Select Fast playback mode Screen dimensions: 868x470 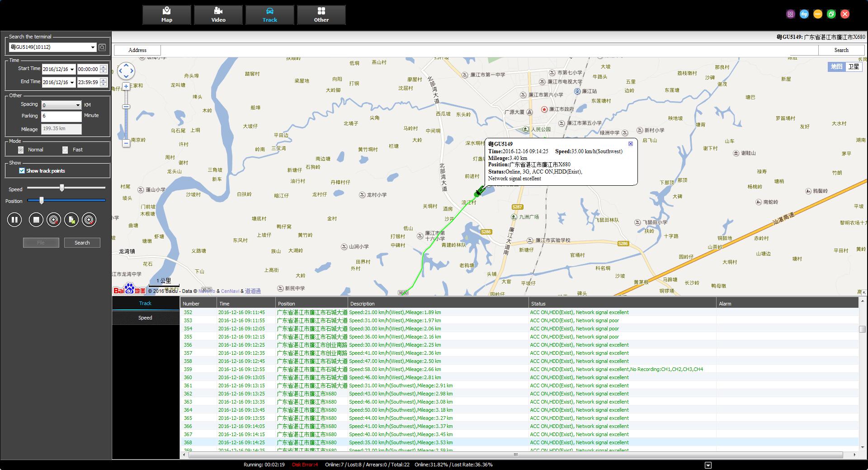(x=65, y=150)
